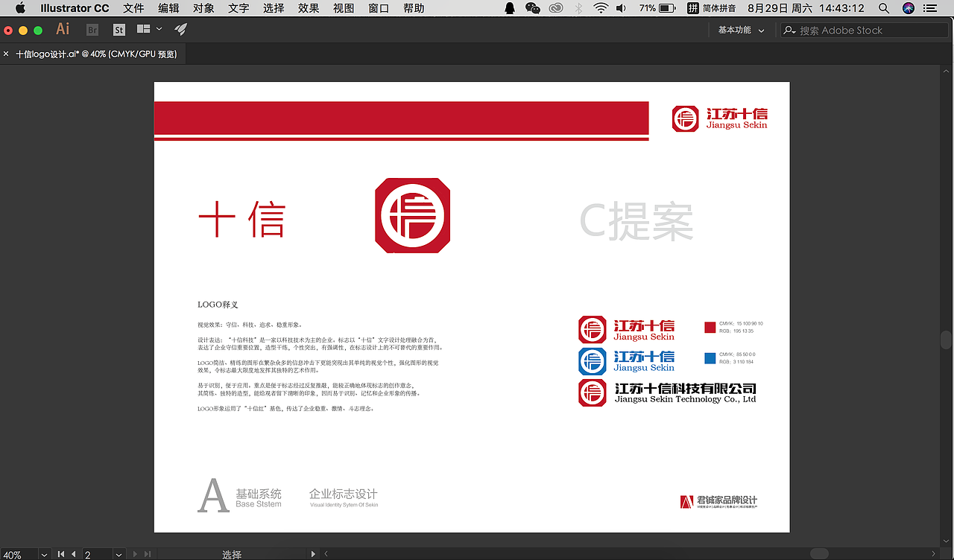Image resolution: width=954 pixels, height=560 pixels.
Task: Toggle Bluetooth in the menu bar
Action: tap(578, 8)
